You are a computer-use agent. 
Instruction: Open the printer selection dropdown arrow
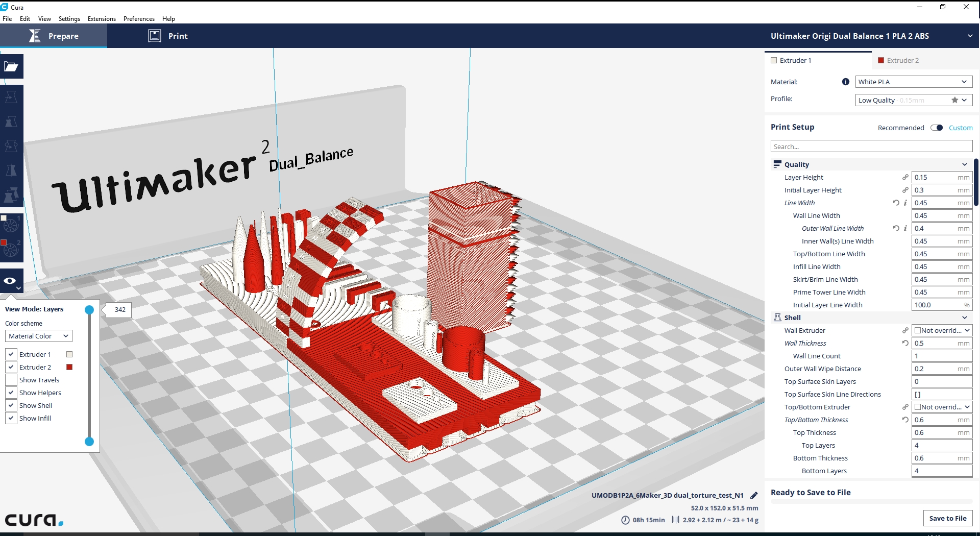point(970,36)
